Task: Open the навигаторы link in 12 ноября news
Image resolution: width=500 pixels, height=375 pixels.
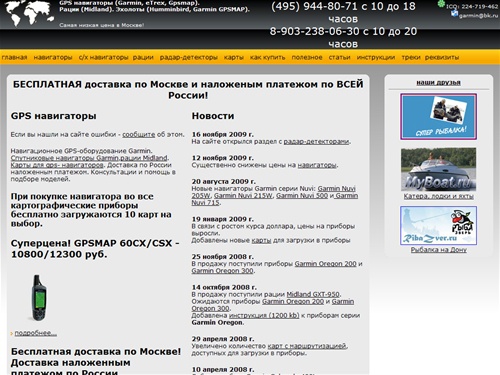Action: 317,165
